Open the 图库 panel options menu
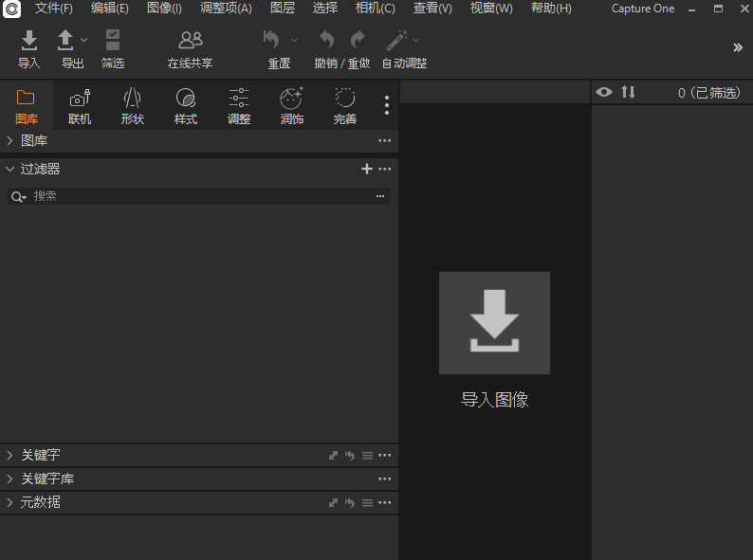Image resolution: width=753 pixels, height=560 pixels. pyautogui.click(x=385, y=140)
